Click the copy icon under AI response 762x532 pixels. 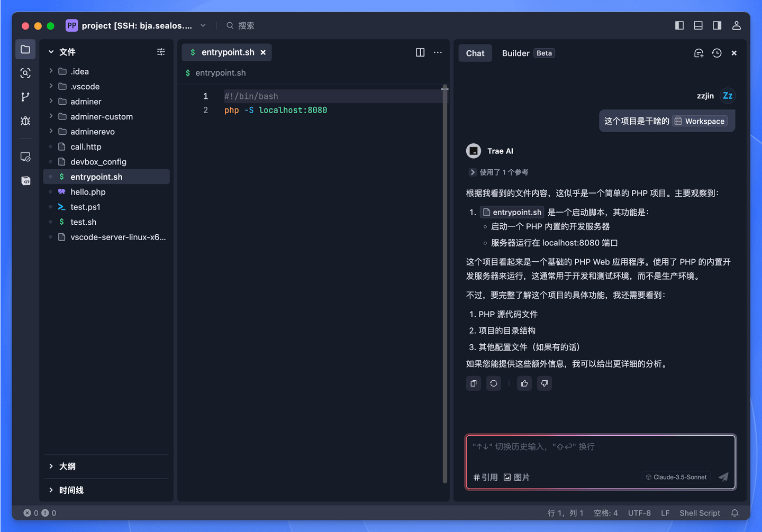click(x=473, y=383)
